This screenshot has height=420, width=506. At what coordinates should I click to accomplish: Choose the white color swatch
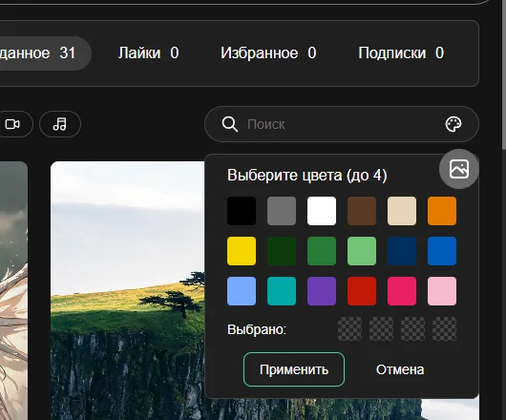coord(322,211)
